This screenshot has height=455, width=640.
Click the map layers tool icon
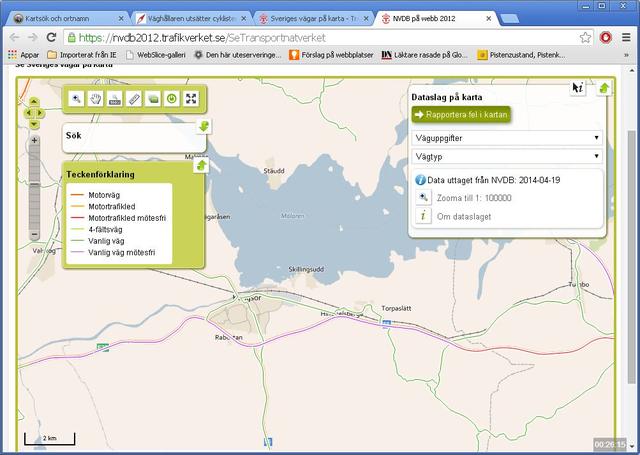153,99
